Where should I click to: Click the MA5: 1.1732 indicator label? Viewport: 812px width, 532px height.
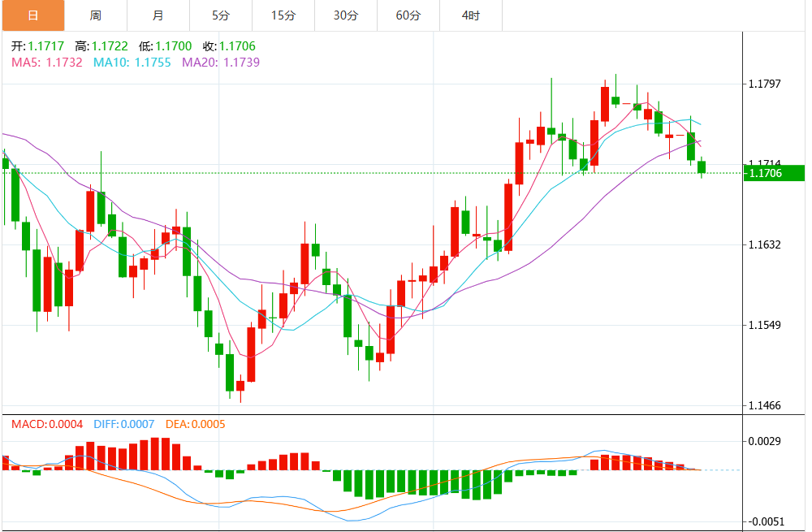47,63
